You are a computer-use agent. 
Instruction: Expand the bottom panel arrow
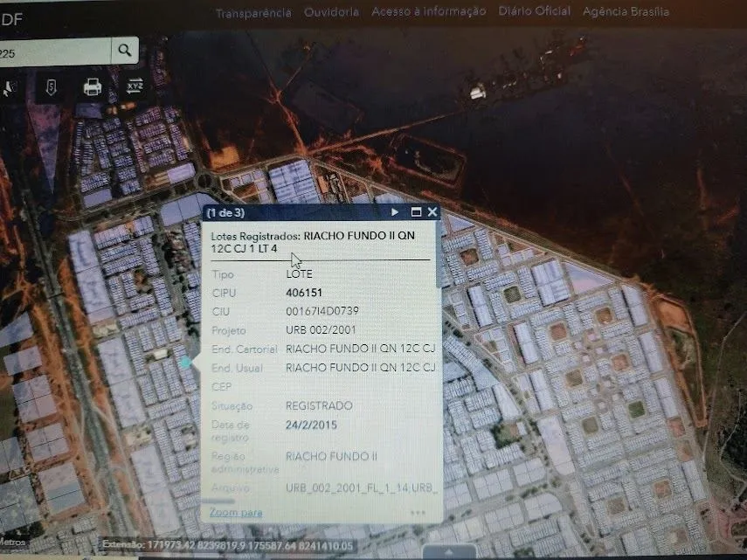(449, 552)
